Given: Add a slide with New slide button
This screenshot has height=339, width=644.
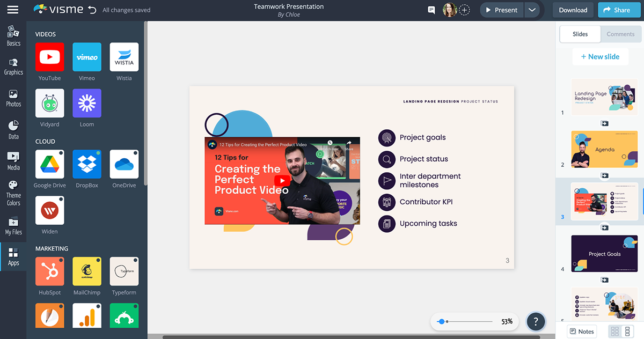Looking at the screenshot, I should click(599, 57).
